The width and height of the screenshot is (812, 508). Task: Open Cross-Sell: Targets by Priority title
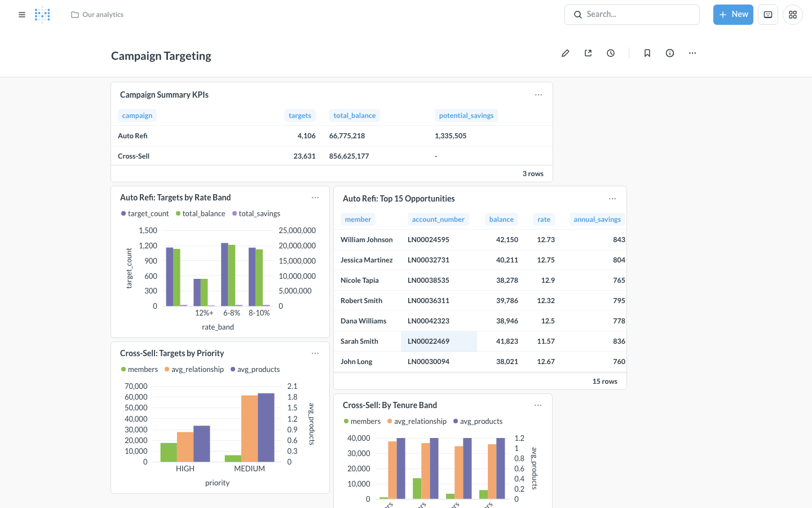(x=172, y=353)
